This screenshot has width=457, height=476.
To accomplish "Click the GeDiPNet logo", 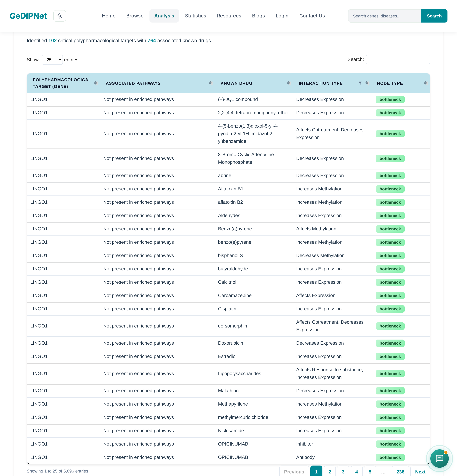I will tap(28, 16).
